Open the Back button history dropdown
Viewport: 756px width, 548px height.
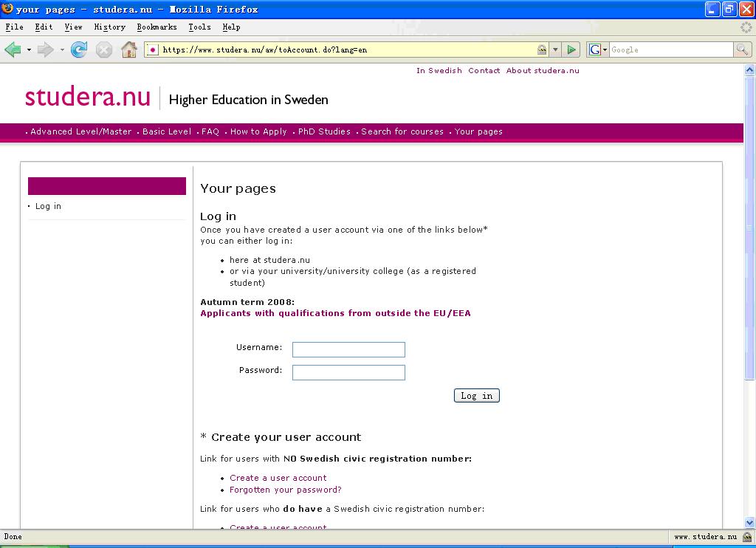pyautogui.click(x=29, y=49)
